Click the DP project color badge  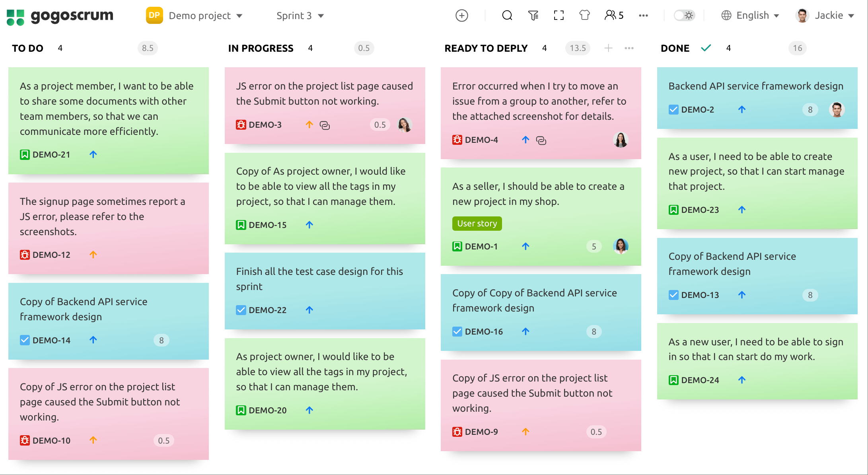(154, 16)
